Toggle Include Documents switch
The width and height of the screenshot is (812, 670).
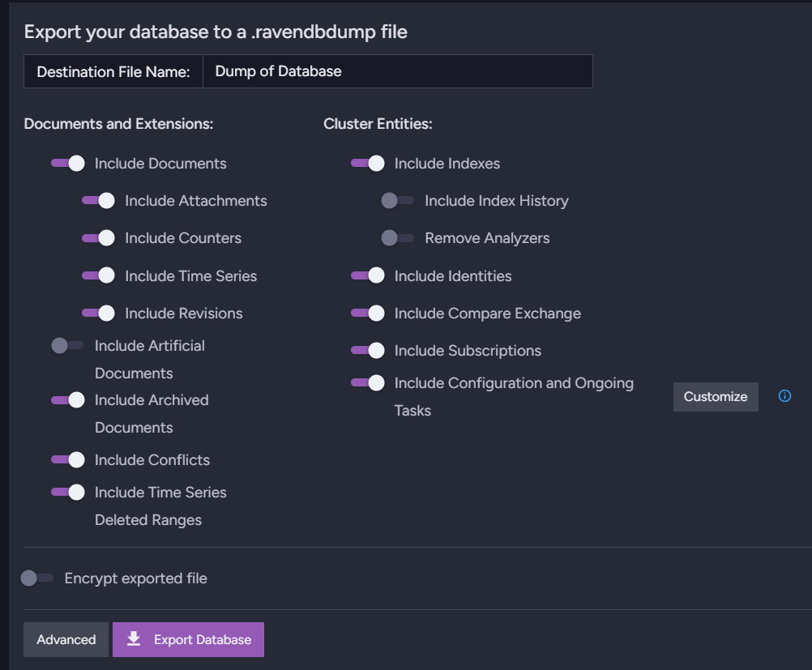pos(68,163)
